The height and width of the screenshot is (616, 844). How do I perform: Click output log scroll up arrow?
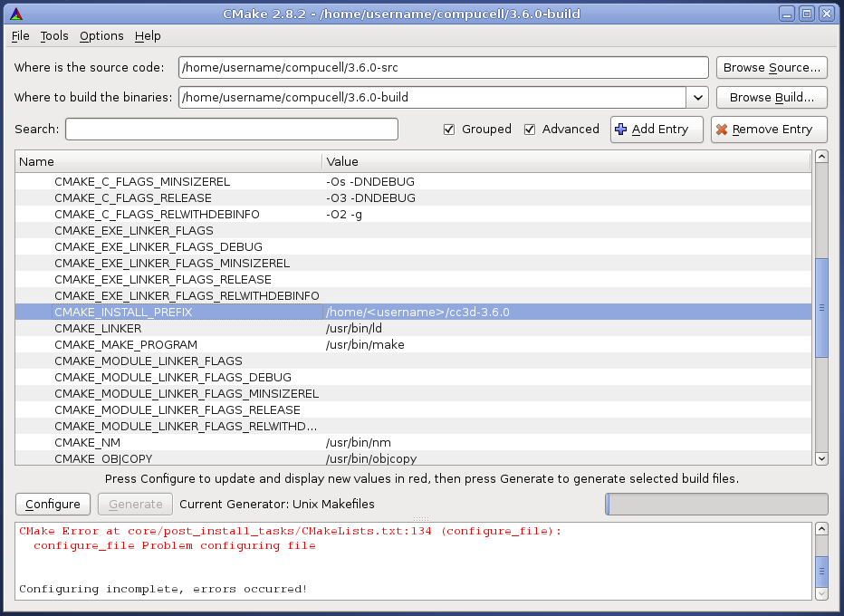coord(821,530)
